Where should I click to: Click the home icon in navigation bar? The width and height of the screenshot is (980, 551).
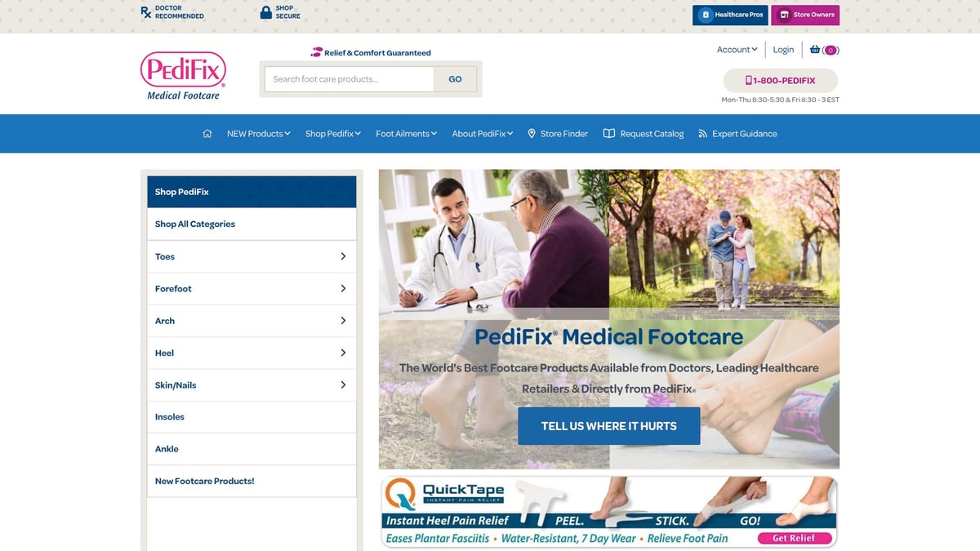(207, 134)
